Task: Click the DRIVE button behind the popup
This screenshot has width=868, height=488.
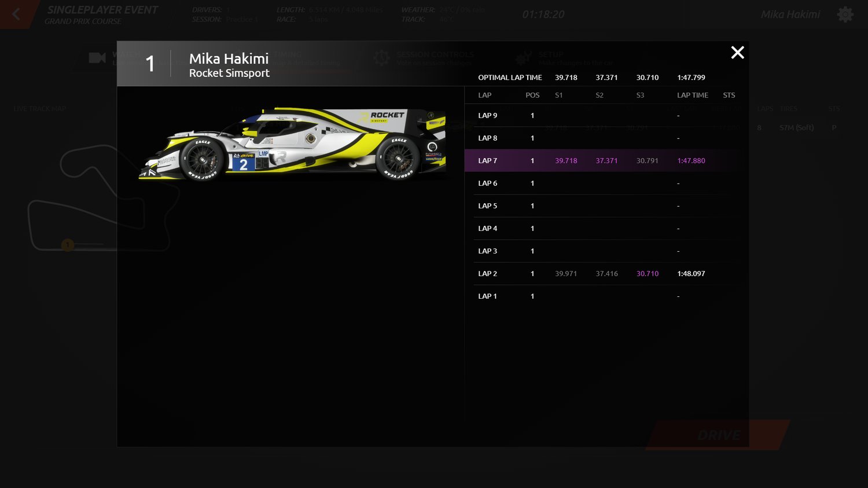Action: [718, 435]
